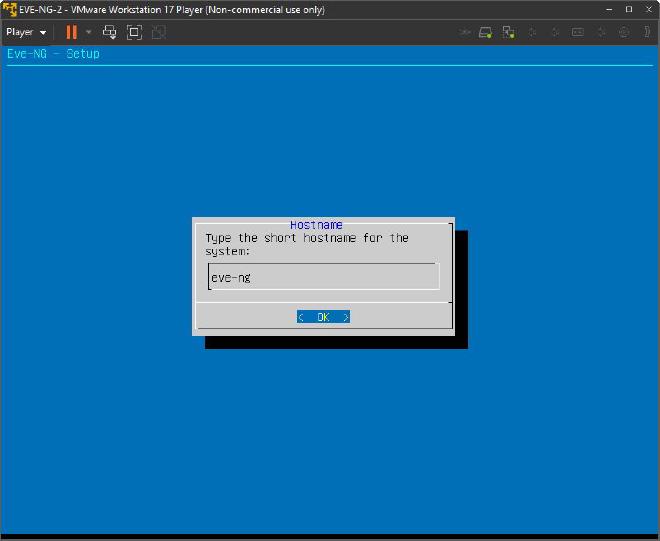
Task: Click the hostname field containing eve-ng
Action: tap(324, 277)
